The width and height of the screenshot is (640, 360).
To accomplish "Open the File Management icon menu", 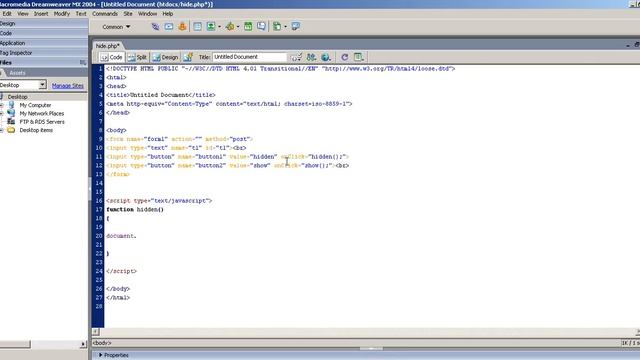I will pos(311,57).
